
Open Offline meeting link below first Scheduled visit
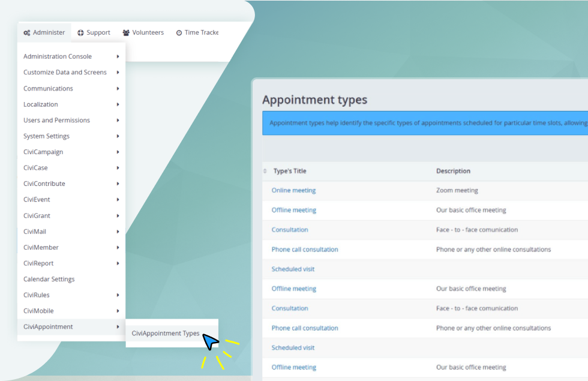294,289
